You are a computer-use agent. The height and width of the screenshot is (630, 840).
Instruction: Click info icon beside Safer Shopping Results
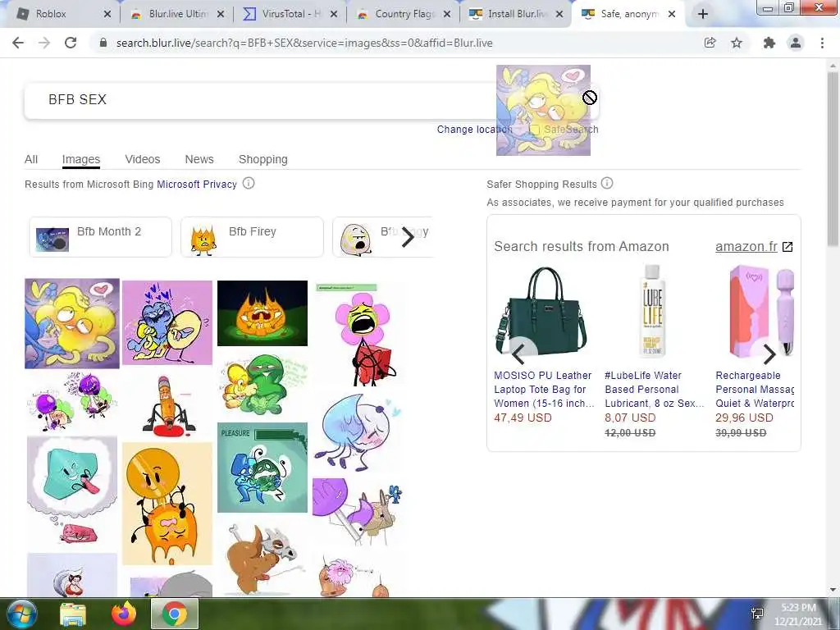tap(607, 184)
